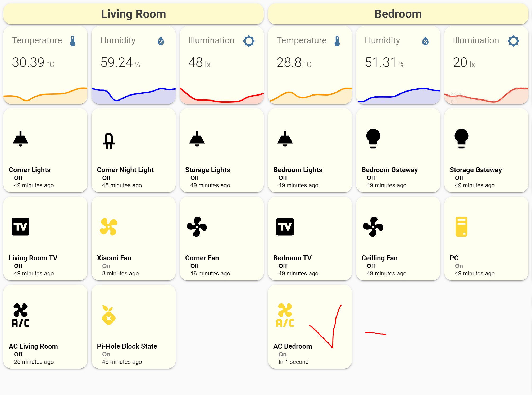Screen dimensions: 532x395
Task: Click the Living Room TV icon
Action: click(x=20, y=227)
